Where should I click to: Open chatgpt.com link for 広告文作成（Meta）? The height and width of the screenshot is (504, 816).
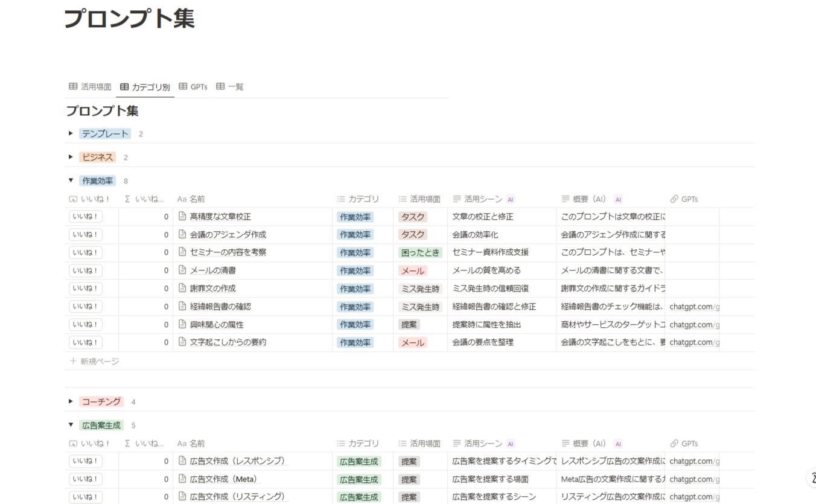[x=695, y=479]
